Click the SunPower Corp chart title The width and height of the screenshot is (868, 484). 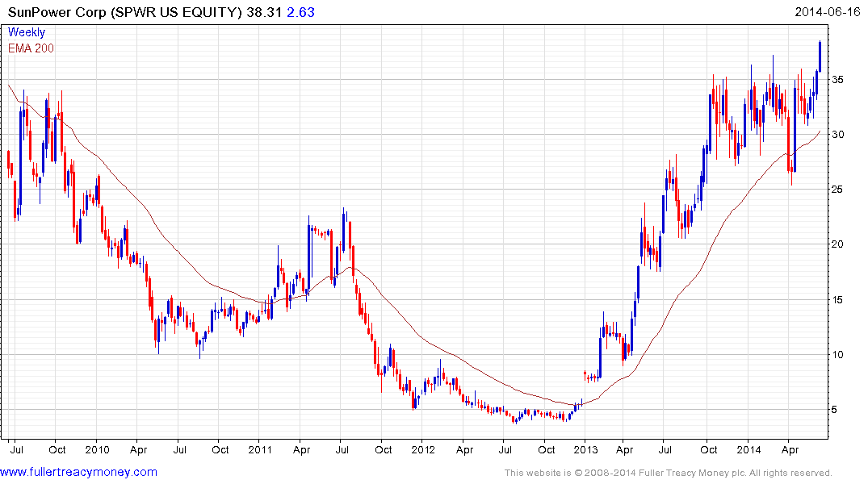click(124, 12)
